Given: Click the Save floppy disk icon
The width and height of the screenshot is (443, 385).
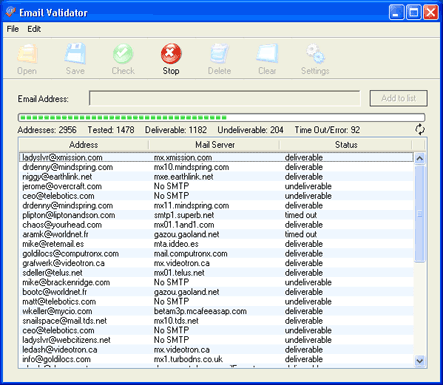Looking at the screenshot, I should point(75,53).
